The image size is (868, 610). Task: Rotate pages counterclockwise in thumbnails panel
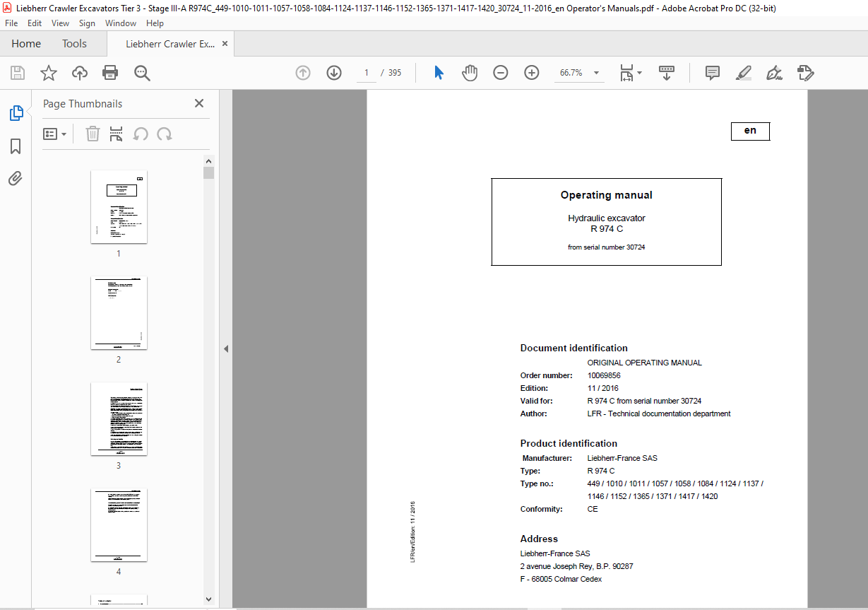[141, 134]
